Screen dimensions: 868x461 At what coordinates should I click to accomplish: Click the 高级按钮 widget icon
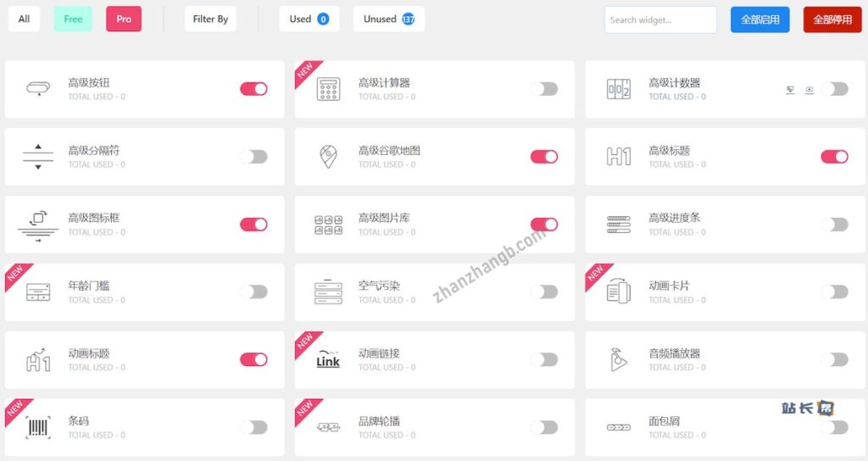click(38, 88)
